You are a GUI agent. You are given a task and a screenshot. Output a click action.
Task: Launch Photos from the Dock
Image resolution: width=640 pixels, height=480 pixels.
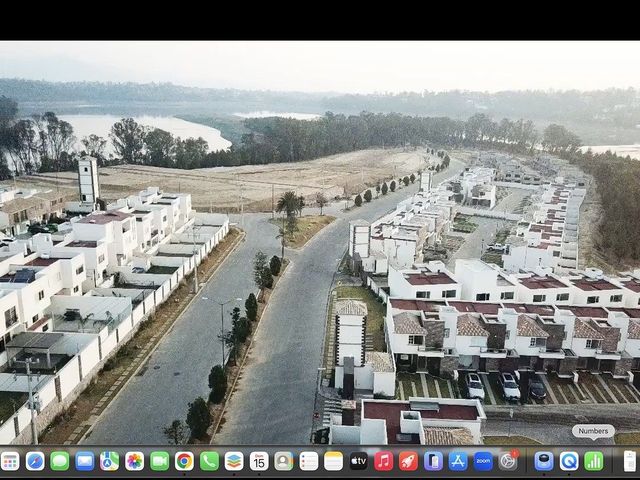134,461
